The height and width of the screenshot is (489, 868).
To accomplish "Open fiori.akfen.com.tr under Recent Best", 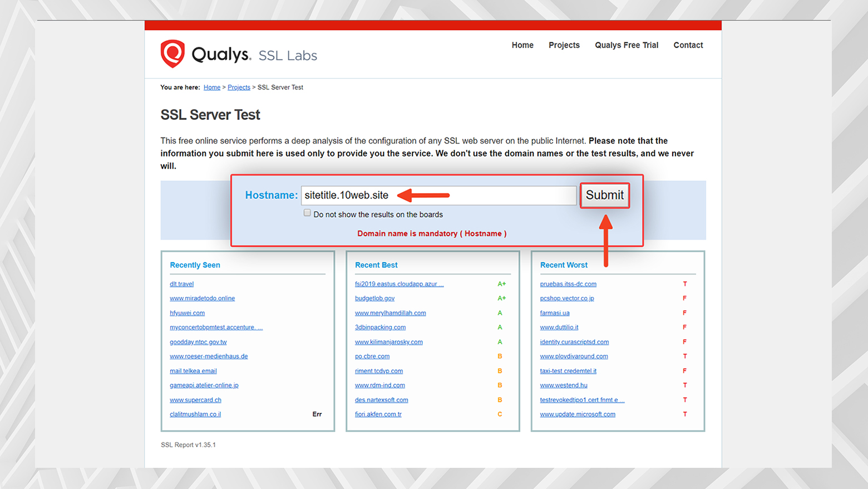I will coord(378,414).
